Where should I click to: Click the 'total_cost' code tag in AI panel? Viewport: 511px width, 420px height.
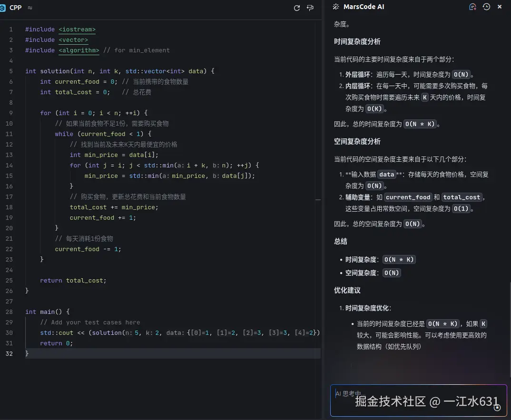pos(462,197)
